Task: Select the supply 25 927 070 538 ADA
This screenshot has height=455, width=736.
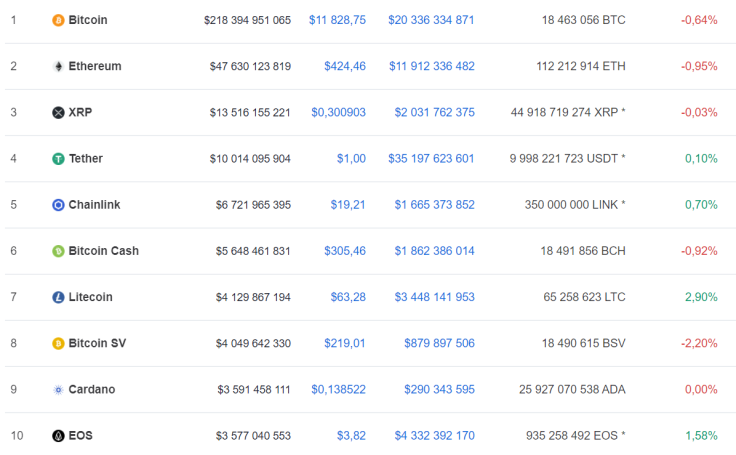Action: click(x=572, y=390)
